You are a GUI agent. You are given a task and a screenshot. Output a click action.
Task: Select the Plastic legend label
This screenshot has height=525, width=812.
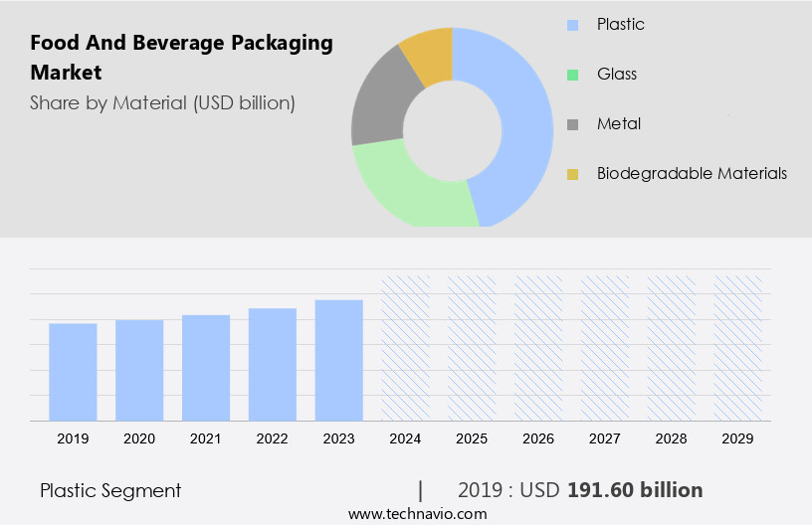pyautogui.click(x=620, y=25)
